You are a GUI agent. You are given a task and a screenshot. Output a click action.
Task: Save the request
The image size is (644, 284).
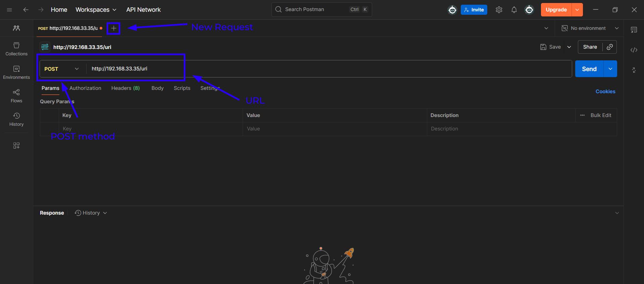(550, 47)
